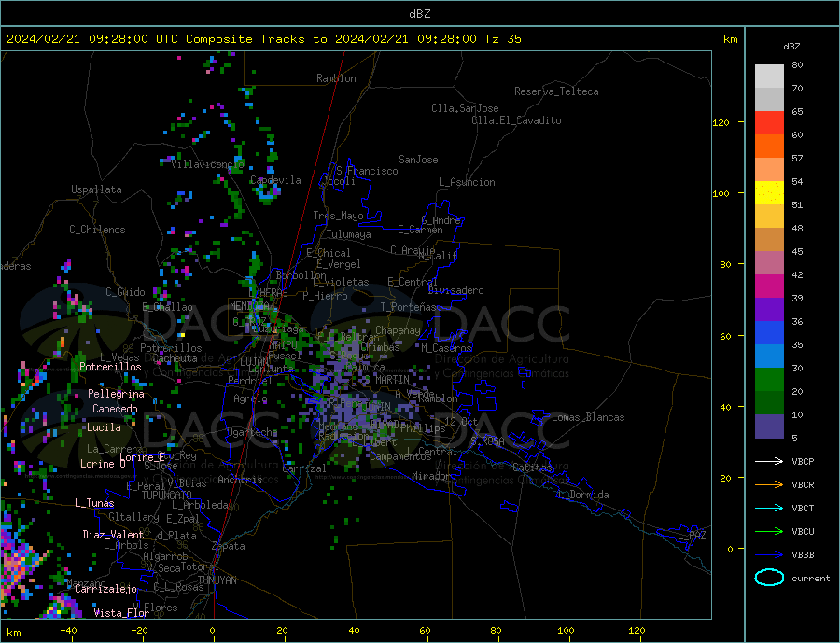
Task: Click the pink 'Lucila' map label
Action: pos(104,427)
